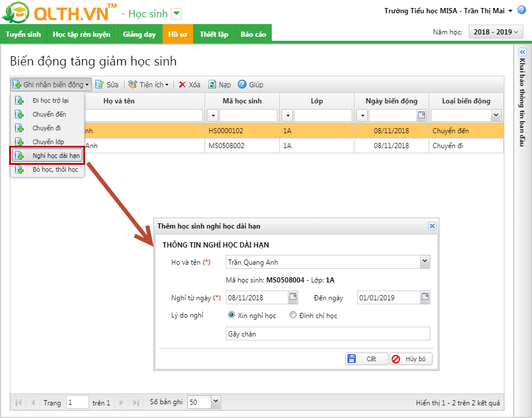The width and height of the screenshot is (532, 418).
Task: Sort by Họ và tên column header
Action: 119,101
